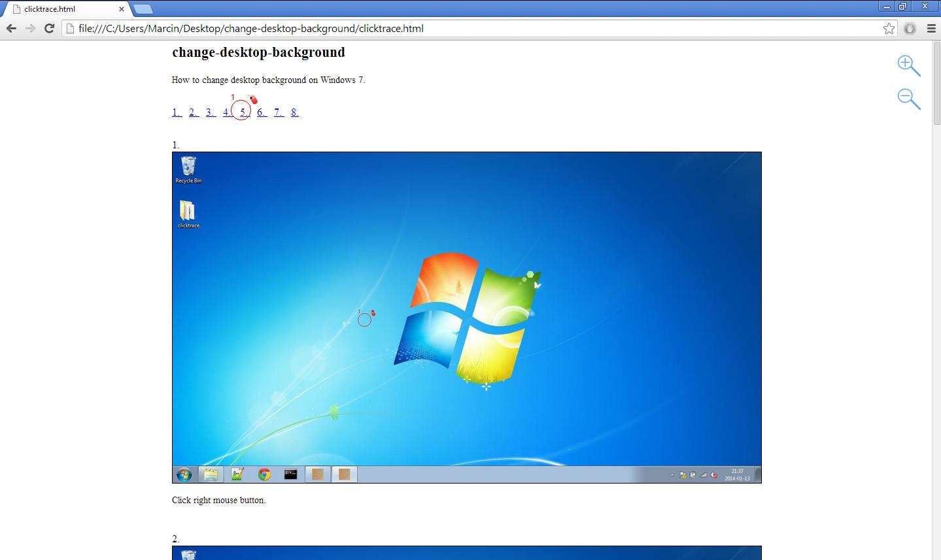Click the partially visible step 2 screenshot
941x560 pixels.
pyautogui.click(x=467, y=553)
